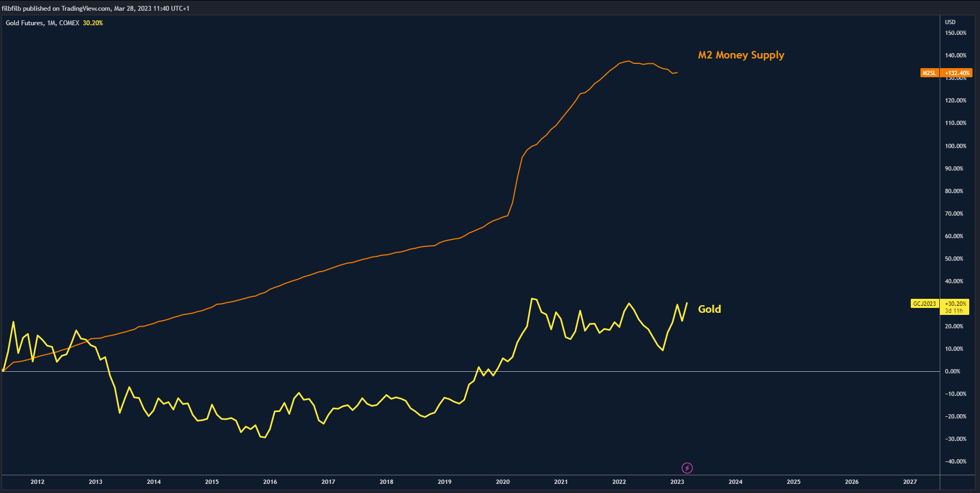Click the 2023 label on time axis
Viewport: 980px width, 493px height.
(677, 482)
